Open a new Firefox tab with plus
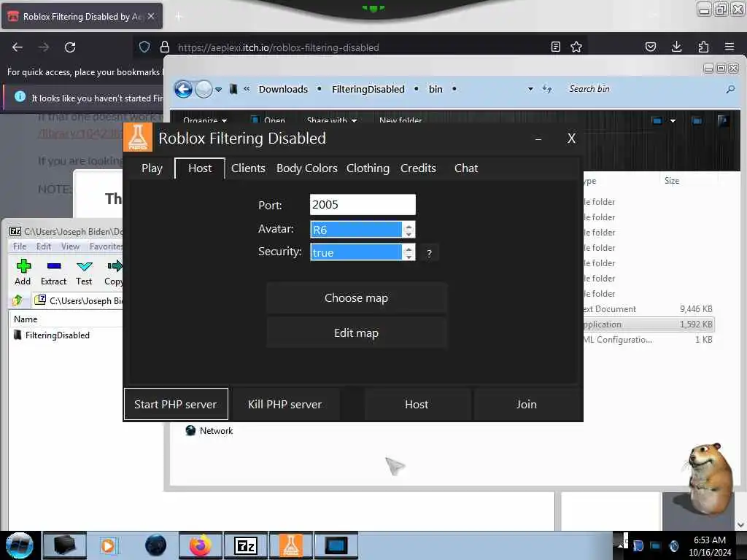The width and height of the screenshot is (747, 560). point(179,17)
